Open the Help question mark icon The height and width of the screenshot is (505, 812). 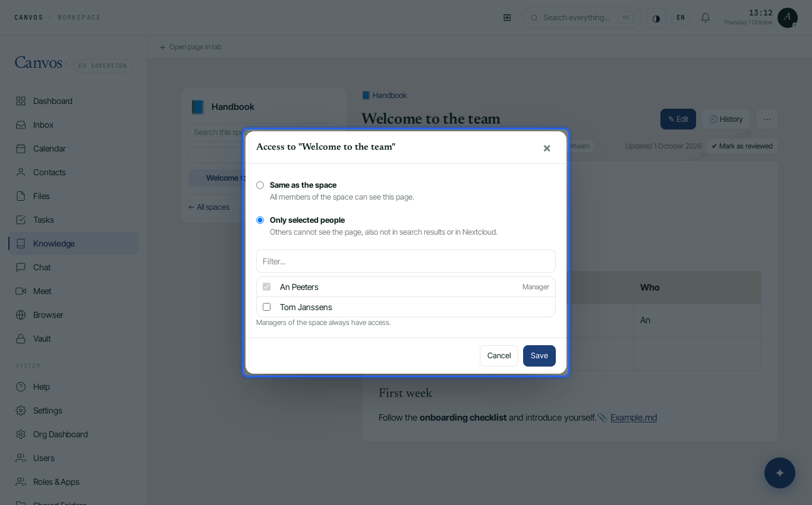pyautogui.click(x=21, y=387)
